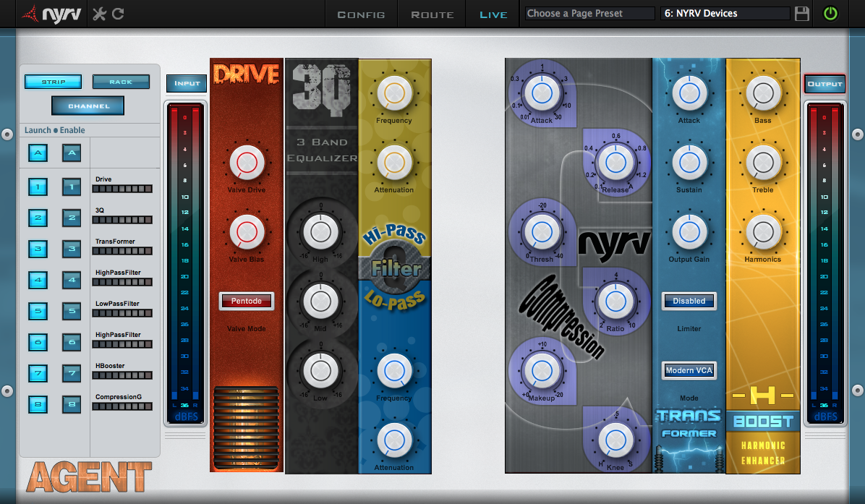Screen dimensions: 865x504
Task: Click the CompressionG level meter in the strip list
Action: coord(122,406)
